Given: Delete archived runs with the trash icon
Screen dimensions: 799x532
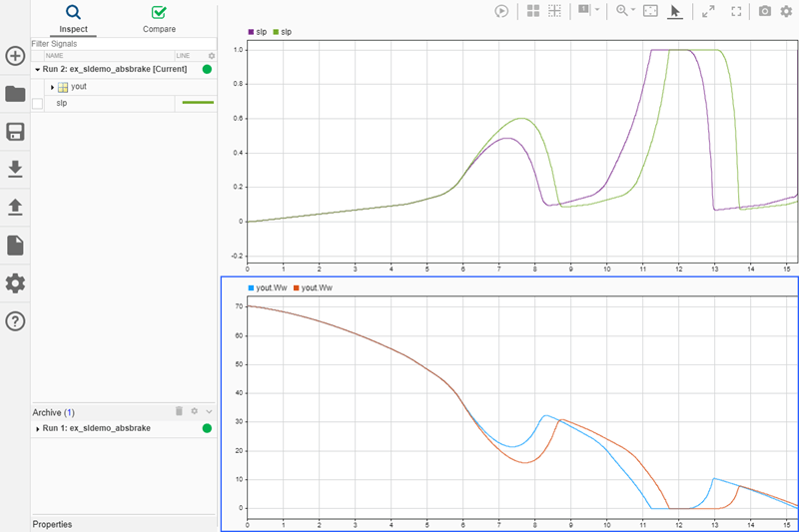Looking at the screenshot, I should (179, 411).
